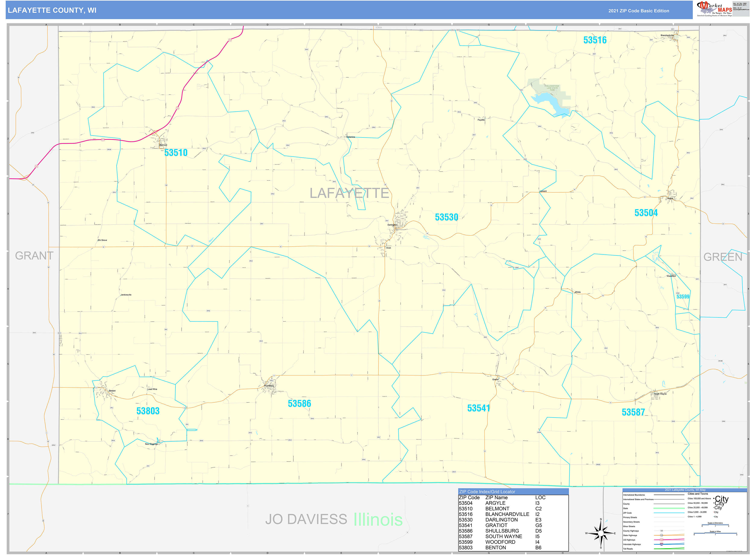Click the Calamine place label

pos(350,137)
